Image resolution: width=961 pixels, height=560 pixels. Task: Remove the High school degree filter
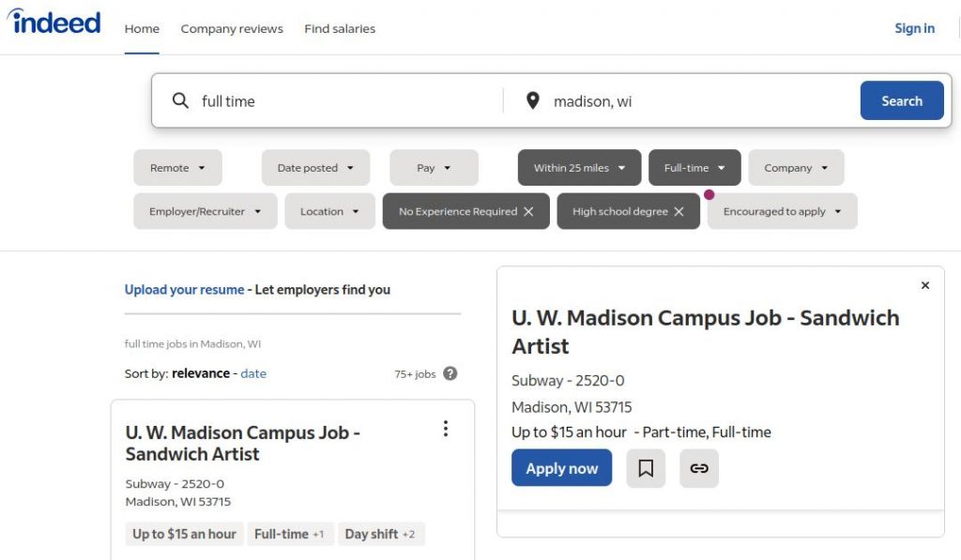click(x=679, y=211)
